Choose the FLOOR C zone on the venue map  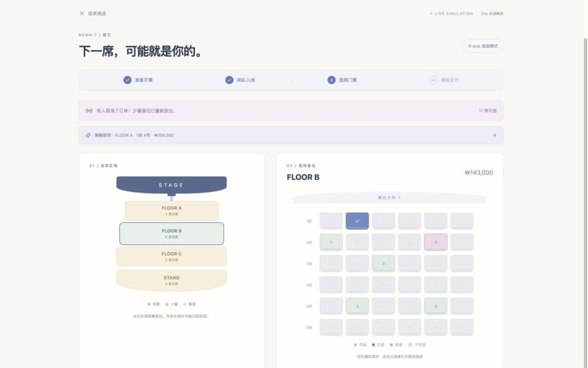tap(171, 256)
